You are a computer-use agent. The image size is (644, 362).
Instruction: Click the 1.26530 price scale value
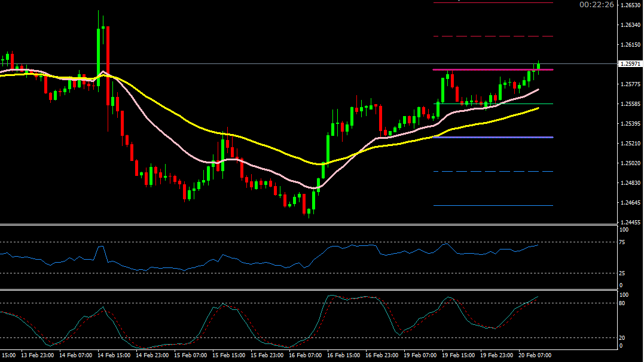(630, 5)
